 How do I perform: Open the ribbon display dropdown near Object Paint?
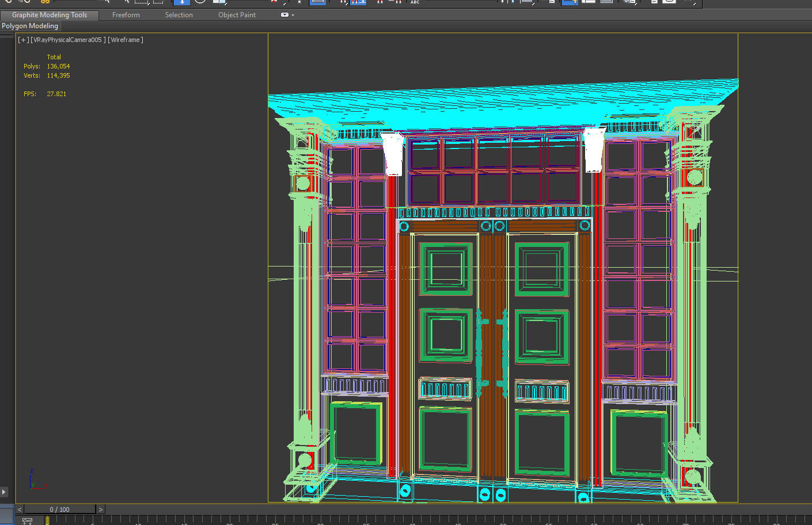285,14
